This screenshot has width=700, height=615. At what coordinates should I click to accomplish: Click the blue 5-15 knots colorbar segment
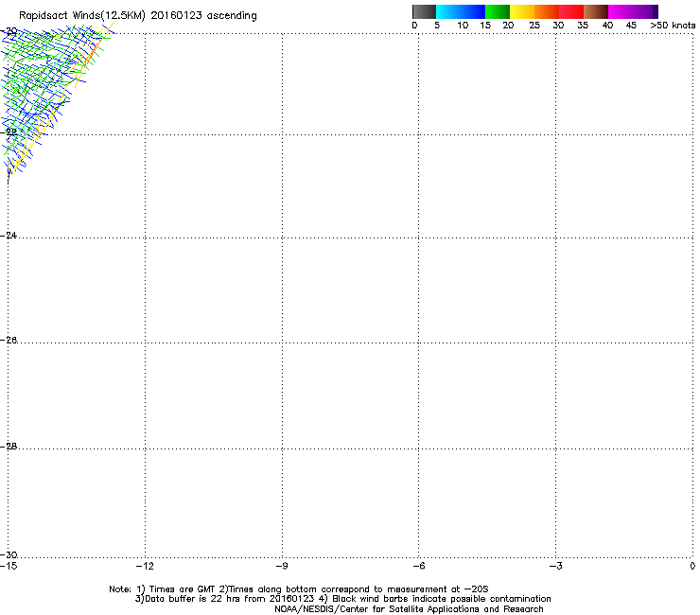[x=461, y=11]
